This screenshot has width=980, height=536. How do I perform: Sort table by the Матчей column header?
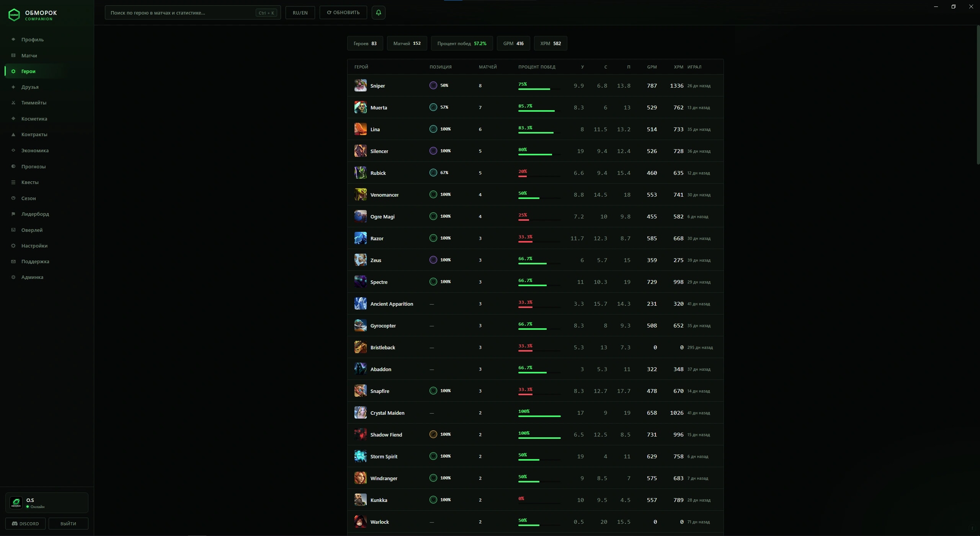(488, 67)
